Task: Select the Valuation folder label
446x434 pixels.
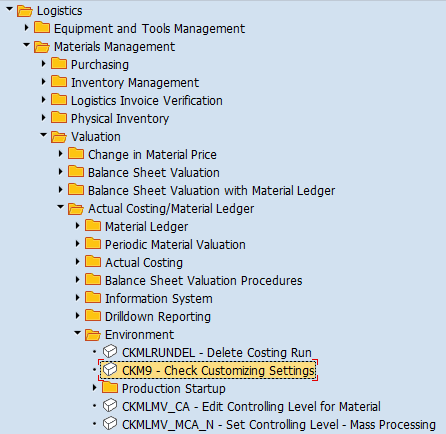Action: 96,136
